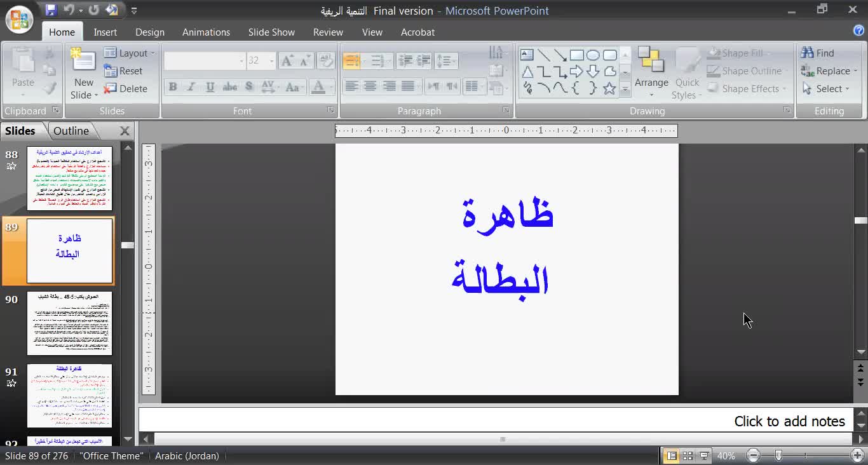The height and width of the screenshot is (465, 868).
Task: Pick the Right Arrow block shape
Action: pyautogui.click(x=576, y=71)
